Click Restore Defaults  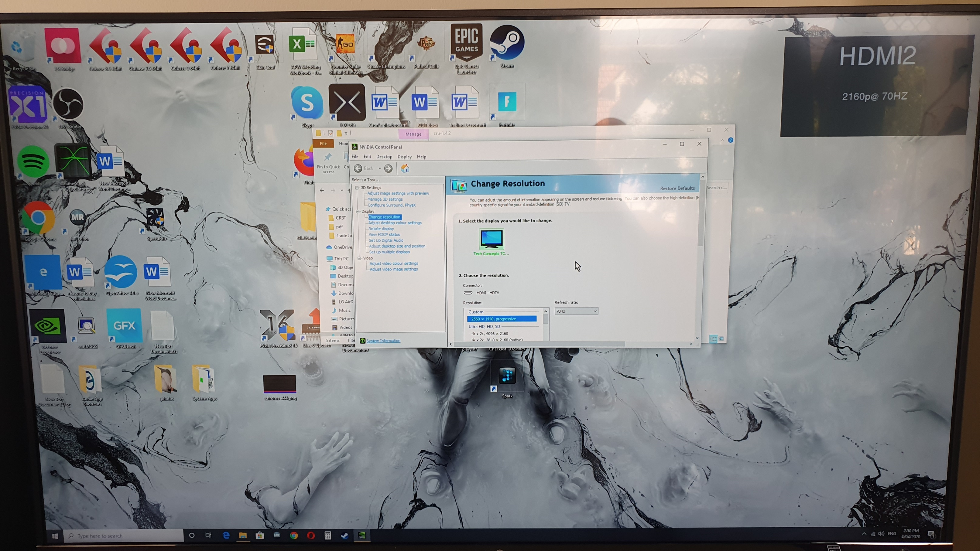click(x=677, y=188)
